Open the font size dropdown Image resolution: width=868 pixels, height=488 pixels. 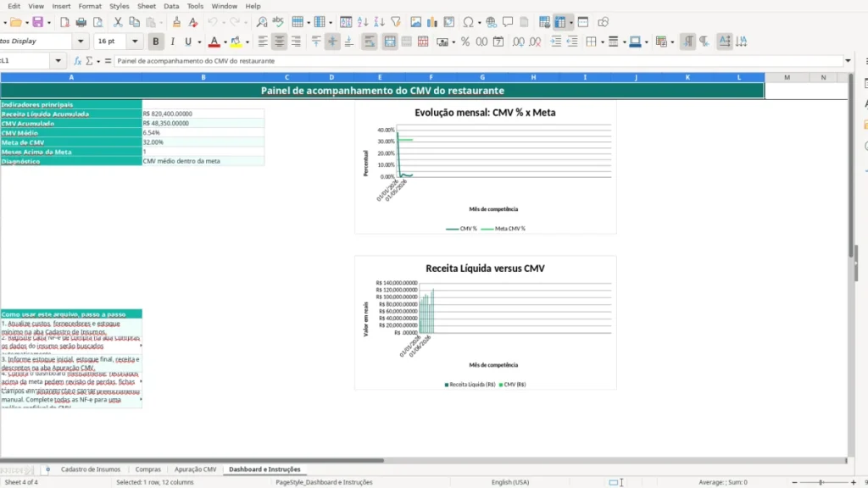pos(135,42)
